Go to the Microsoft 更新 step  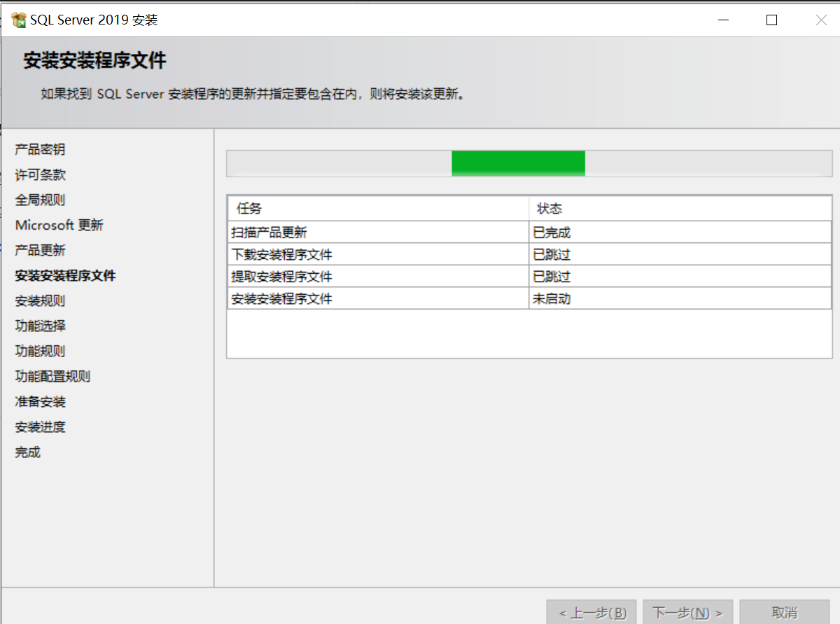pyautogui.click(x=59, y=226)
